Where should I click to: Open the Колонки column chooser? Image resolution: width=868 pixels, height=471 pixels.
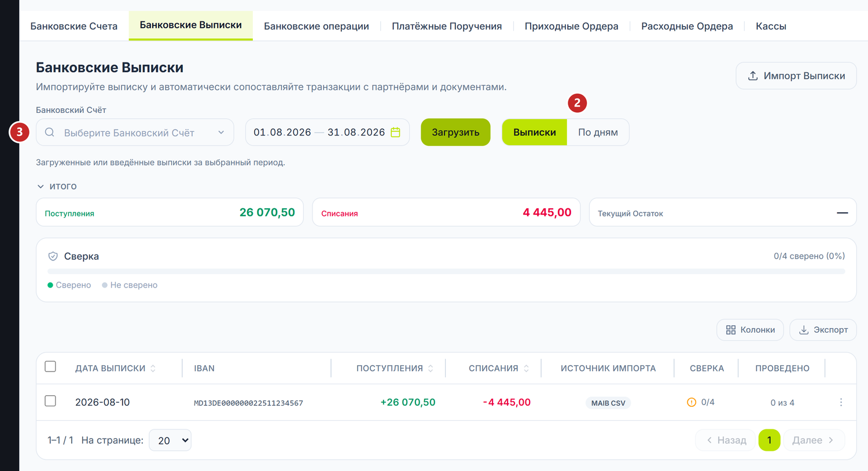[x=750, y=330]
